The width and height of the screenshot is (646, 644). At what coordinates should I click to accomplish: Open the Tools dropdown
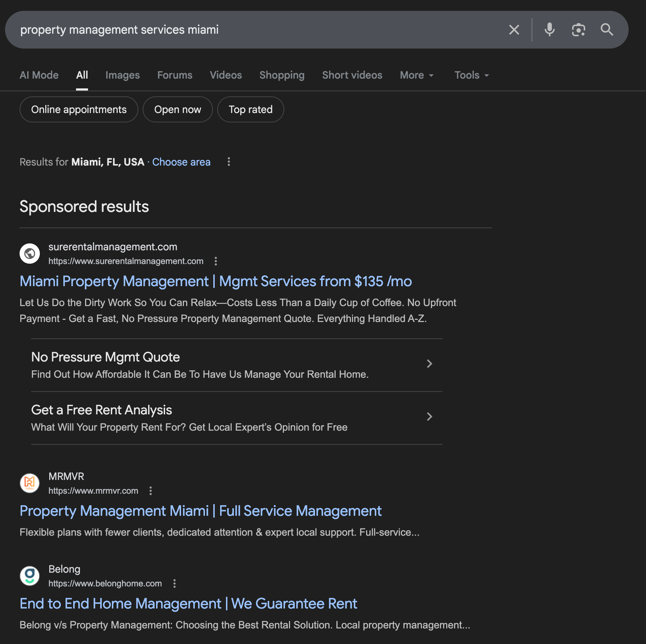coord(472,75)
